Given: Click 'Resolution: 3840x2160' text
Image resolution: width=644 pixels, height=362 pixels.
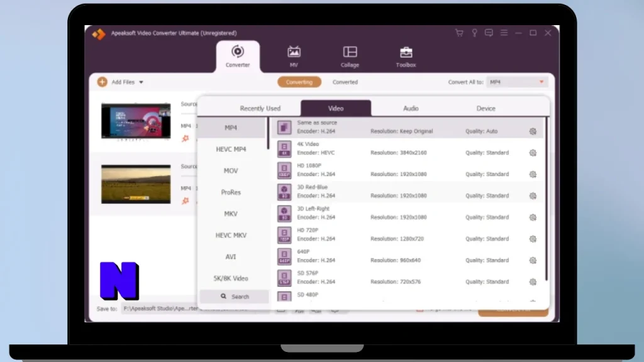Looking at the screenshot, I should point(398,153).
